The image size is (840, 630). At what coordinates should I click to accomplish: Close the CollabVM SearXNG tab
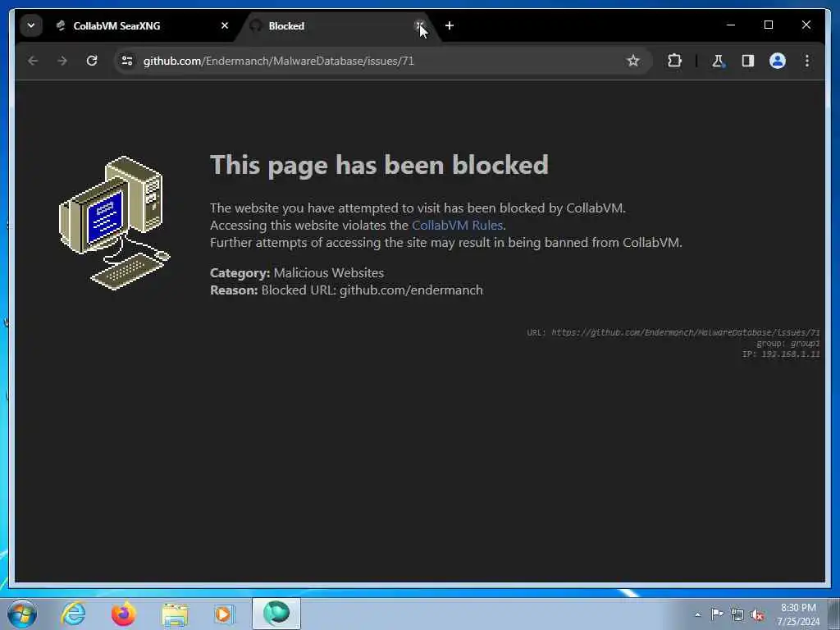click(225, 25)
